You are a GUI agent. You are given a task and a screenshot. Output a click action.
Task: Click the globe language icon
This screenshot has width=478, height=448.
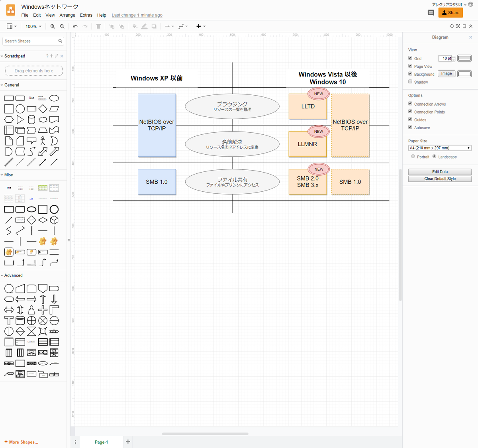coord(470,5)
